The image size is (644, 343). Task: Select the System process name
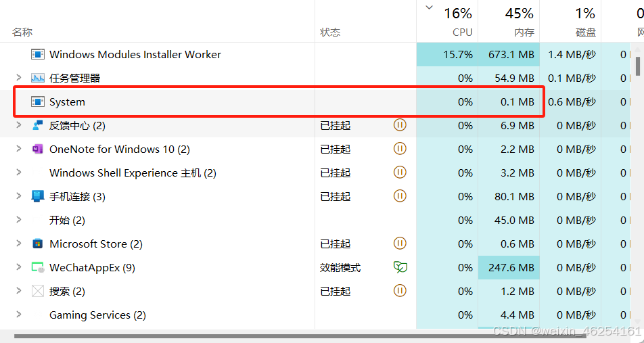[x=68, y=102]
